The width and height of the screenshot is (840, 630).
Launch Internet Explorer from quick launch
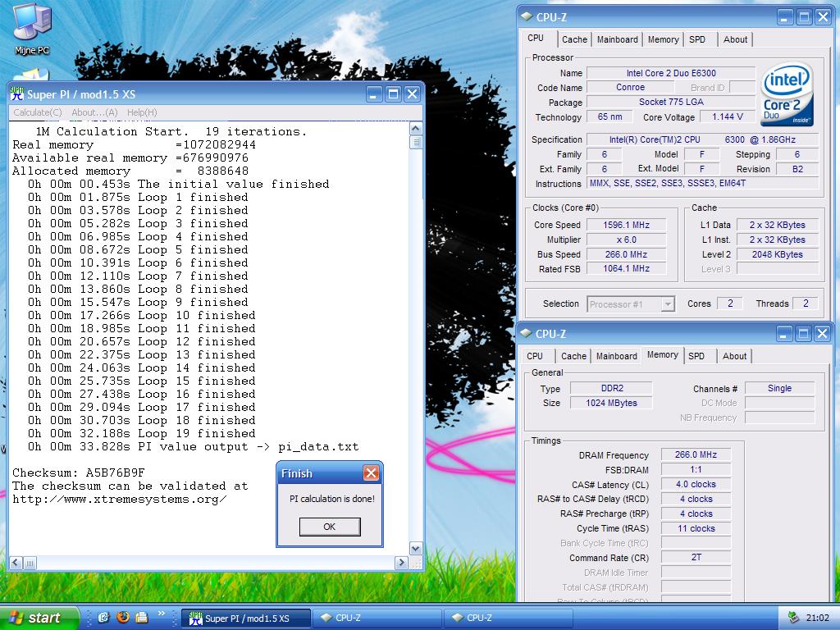[104, 618]
